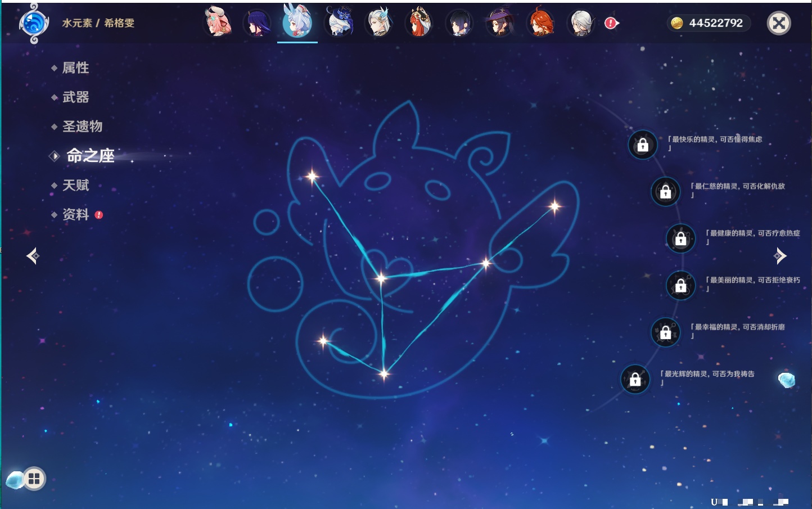
Task: Open the four-square grid menu button
Action: click(34, 479)
